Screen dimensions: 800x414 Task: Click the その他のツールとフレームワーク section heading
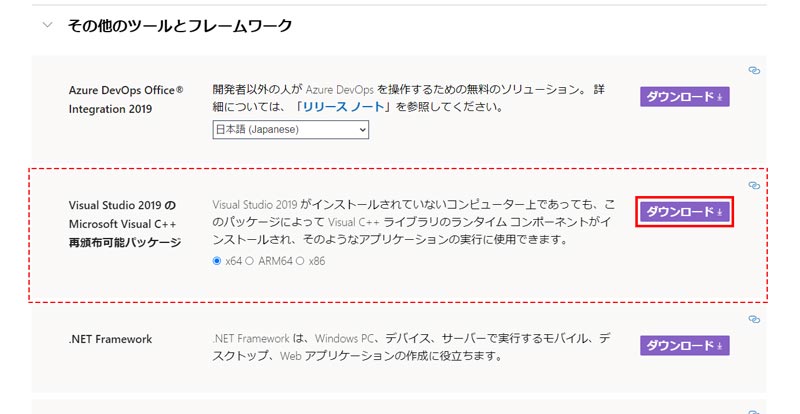click(x=179, y=26)
